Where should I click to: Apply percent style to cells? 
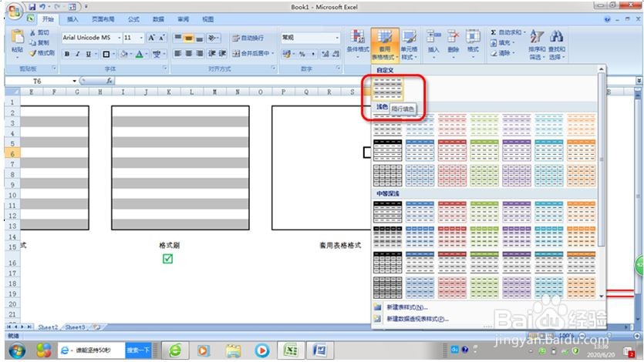302,54
